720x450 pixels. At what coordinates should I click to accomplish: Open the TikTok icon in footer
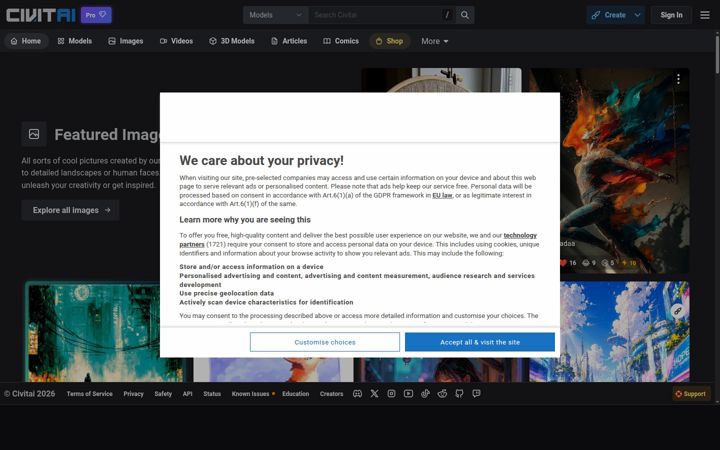[425, 394]
